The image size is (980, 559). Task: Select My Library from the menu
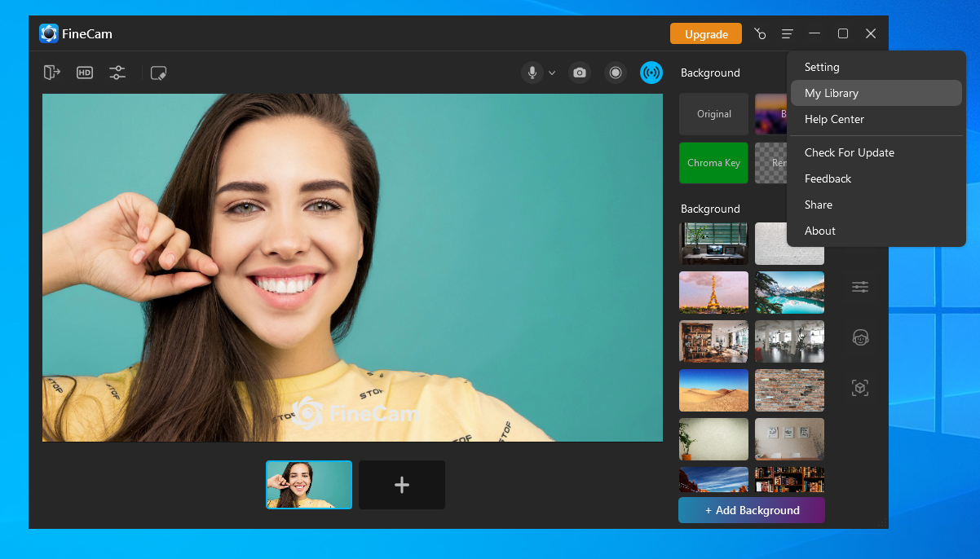point(832,93)
